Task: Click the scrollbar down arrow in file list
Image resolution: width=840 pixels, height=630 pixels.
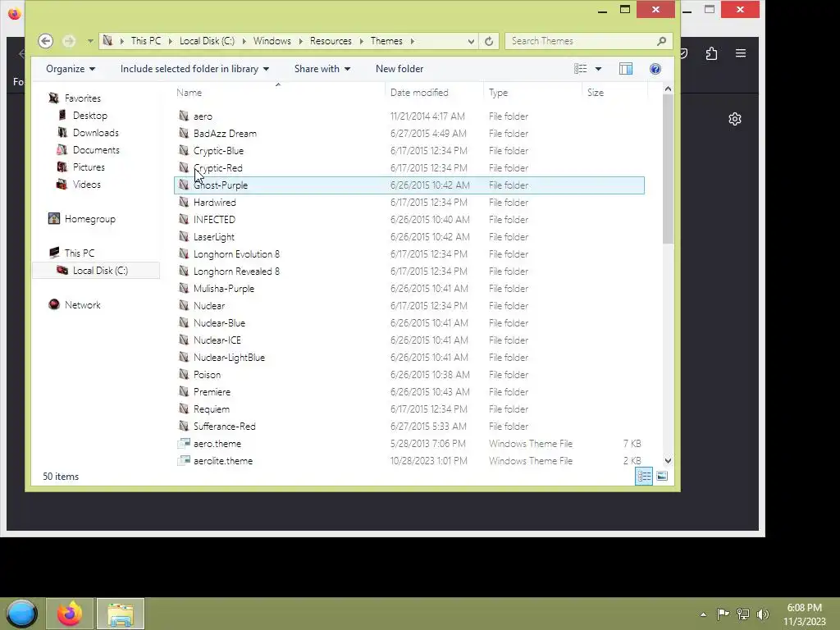Action: coord(668,461)
